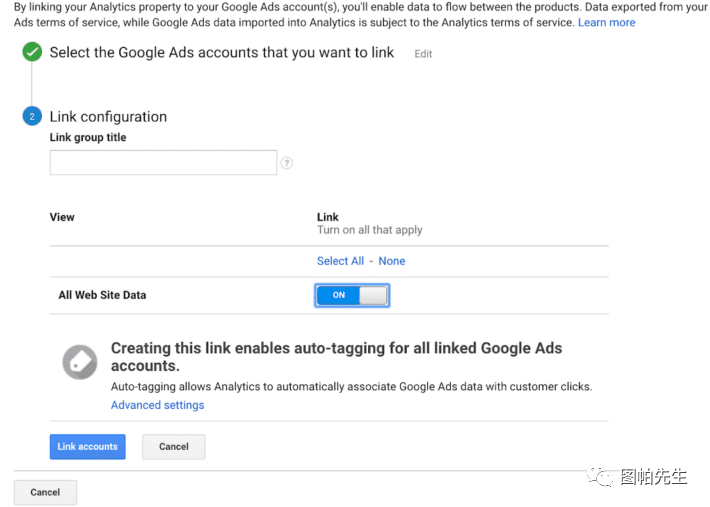The height and width of the screenshot is (507, 710).
Task: Focus the Link group title text field
Action: [163, 163]
